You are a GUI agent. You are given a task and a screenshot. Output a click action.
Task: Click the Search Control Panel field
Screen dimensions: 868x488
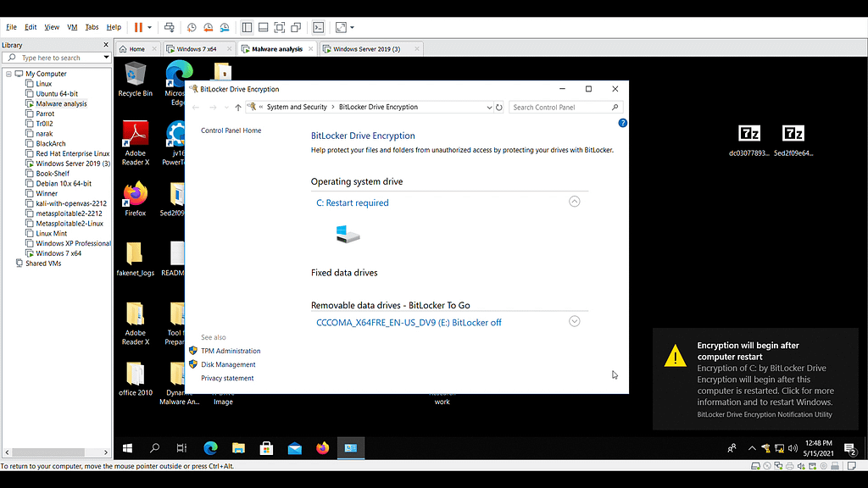click(x=565, y=108)
